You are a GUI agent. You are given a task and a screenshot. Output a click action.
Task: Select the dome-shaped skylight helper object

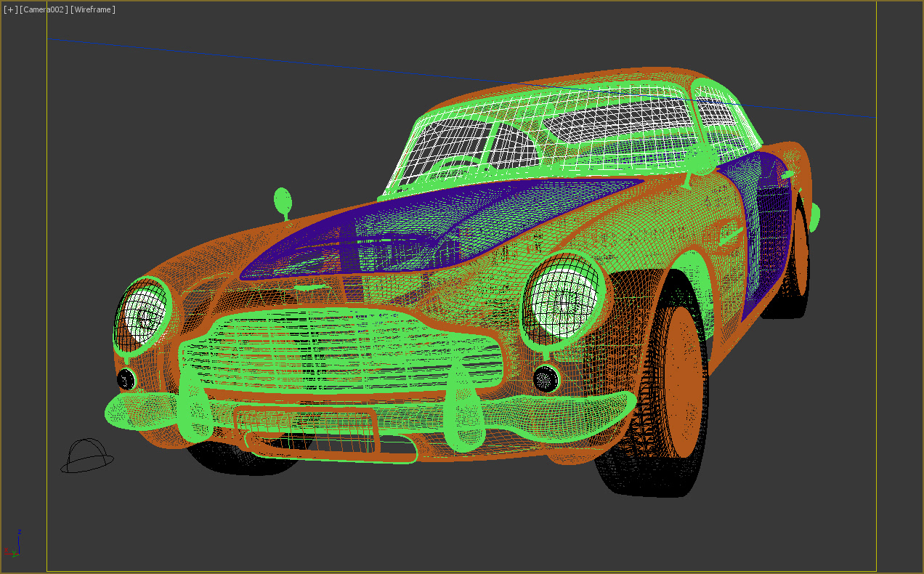pyautogui.click(x=87, y=456)
